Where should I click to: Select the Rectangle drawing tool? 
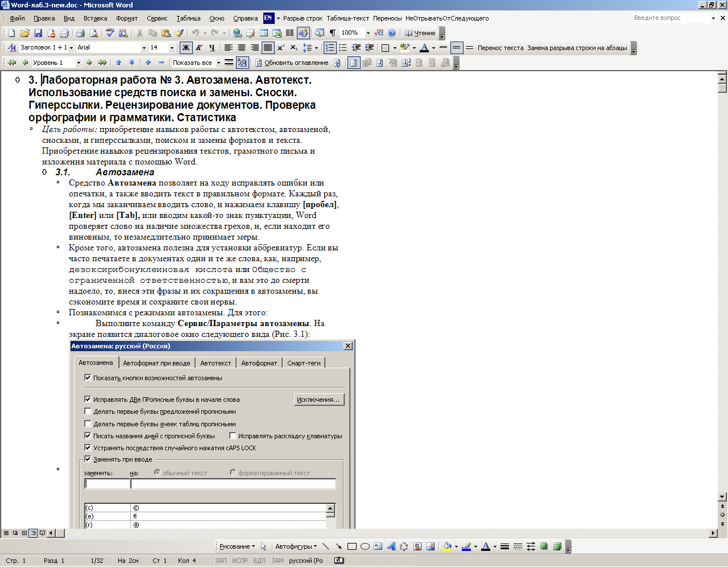352,546
